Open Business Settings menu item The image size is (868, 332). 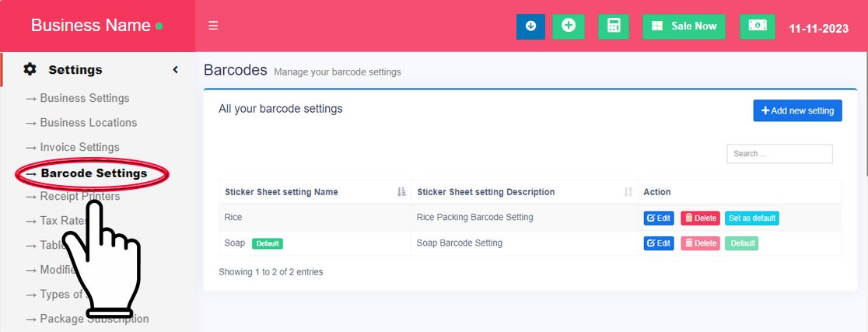(x=84, y=98)
